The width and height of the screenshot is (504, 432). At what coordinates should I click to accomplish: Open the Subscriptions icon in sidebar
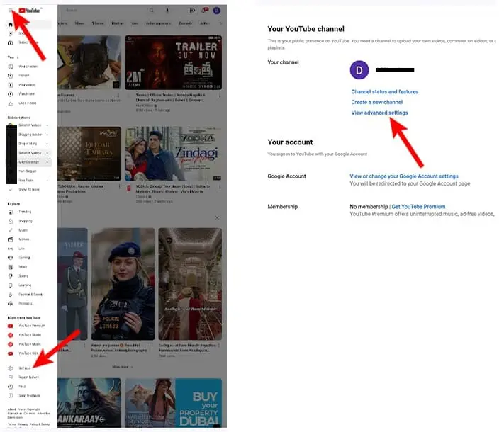point(11,42)
